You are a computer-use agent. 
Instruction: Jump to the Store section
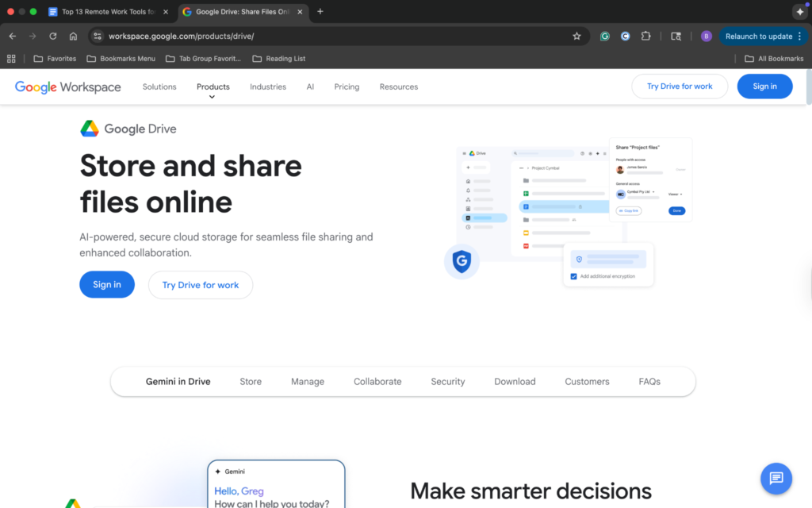tap(251, 382)
